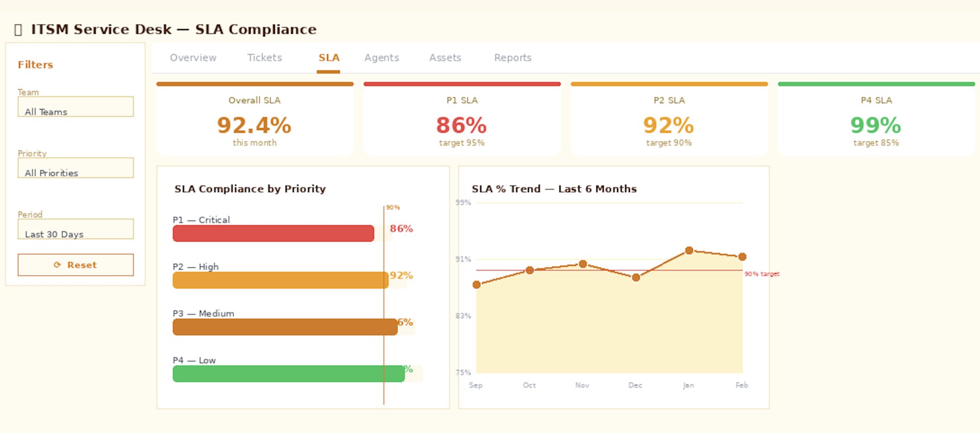Click the green P4 — Low bar
Image resolution: width=980 pixels, height=433 pixels.
(x=288, y=374)
